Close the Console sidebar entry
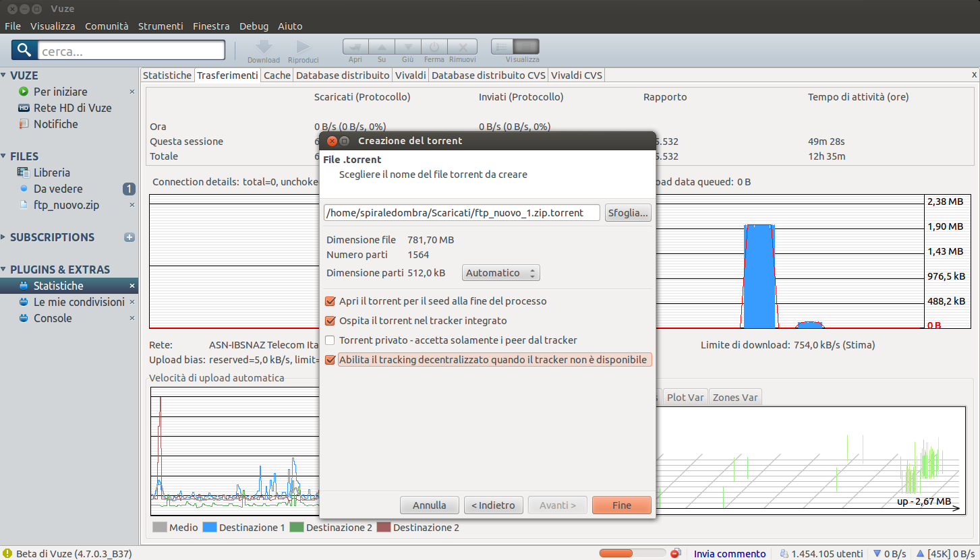 132,318
